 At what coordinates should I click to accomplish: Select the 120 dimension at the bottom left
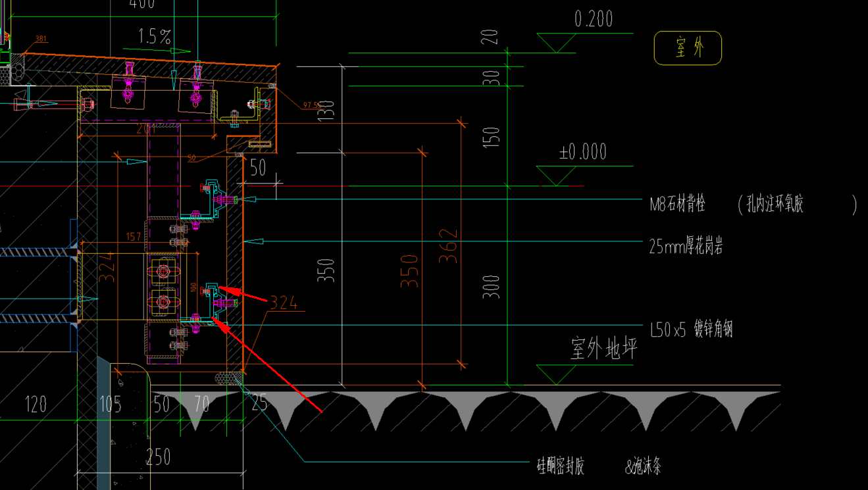[36, 403]
